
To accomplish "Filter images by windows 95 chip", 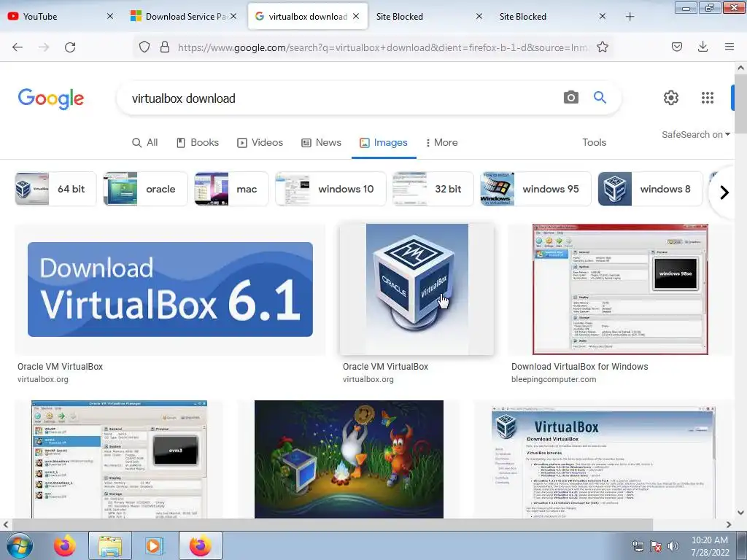I will tap(535, 189).
